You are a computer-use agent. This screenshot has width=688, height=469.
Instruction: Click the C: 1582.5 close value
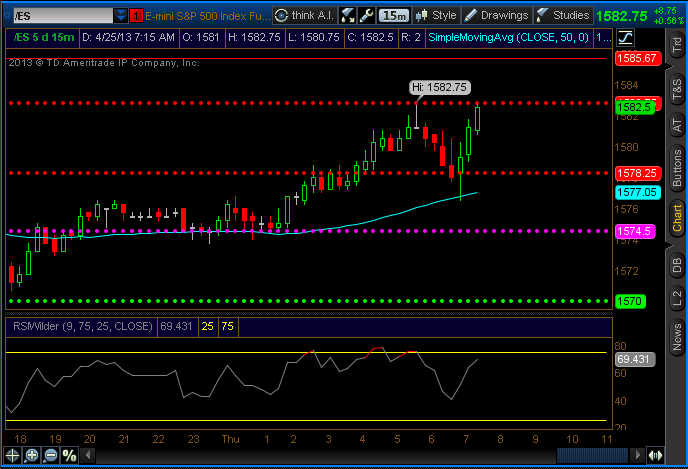370,38
